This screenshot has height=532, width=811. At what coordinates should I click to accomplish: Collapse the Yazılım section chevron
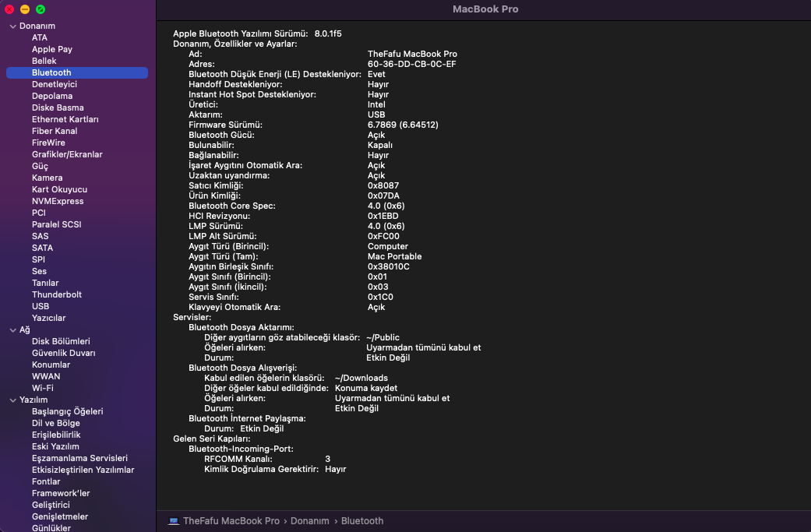pos(12,400)
